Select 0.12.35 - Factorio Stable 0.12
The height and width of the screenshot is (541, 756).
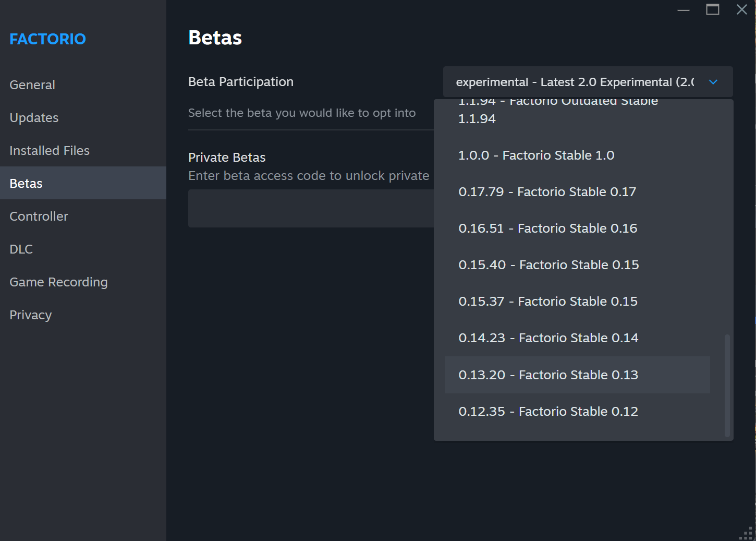click(x=577, y=411)
